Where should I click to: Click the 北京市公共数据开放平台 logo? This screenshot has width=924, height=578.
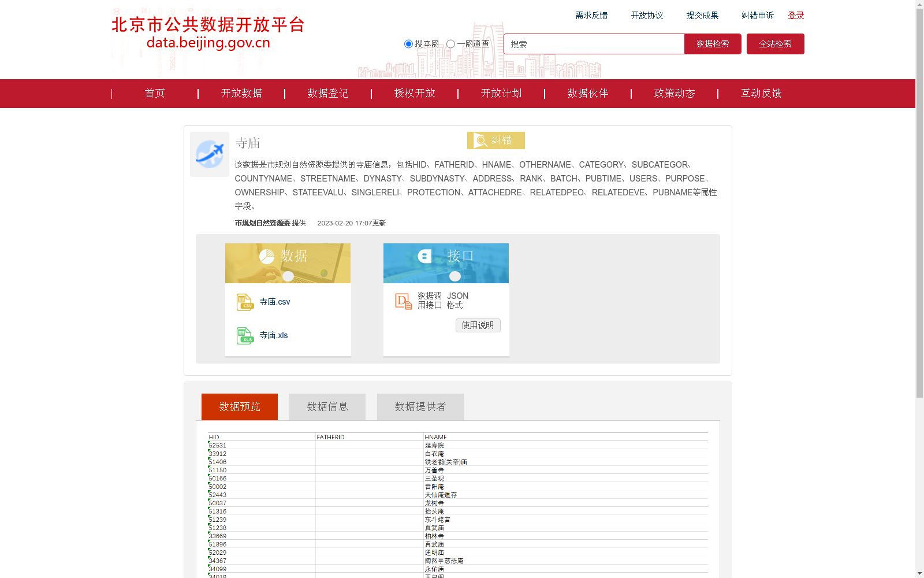click(x=208, y=33)
